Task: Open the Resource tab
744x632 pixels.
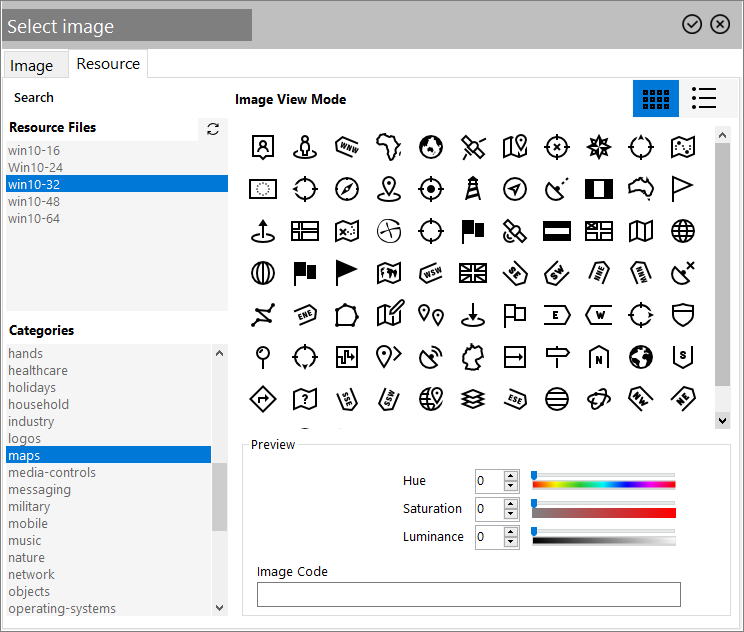Action: coord(108,64)
